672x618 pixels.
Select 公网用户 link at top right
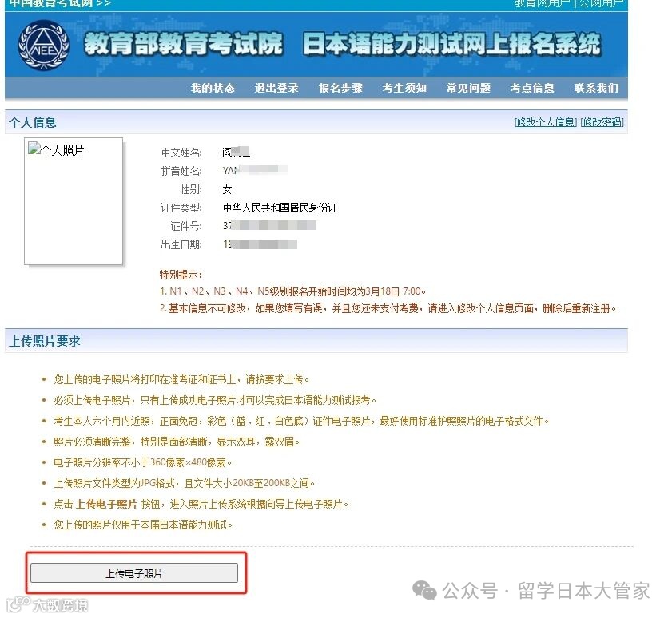601,3
